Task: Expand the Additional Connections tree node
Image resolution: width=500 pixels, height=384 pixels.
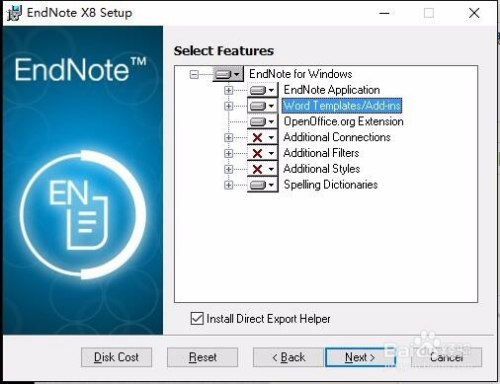Action: tap(228, 137)
